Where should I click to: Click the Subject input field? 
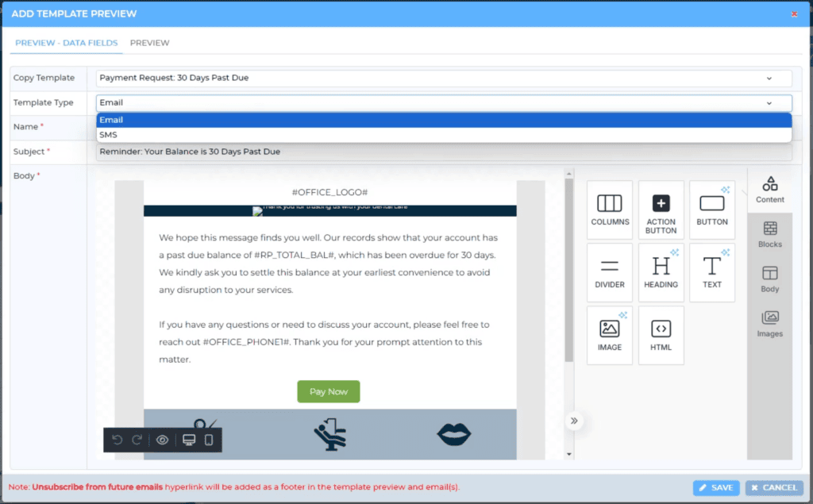pyautogui.click(x=444, y=152)
